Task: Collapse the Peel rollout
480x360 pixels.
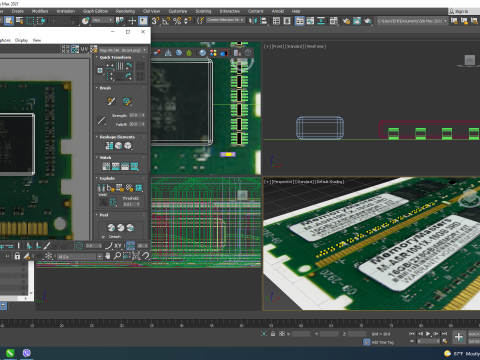Action: point(104,215)
